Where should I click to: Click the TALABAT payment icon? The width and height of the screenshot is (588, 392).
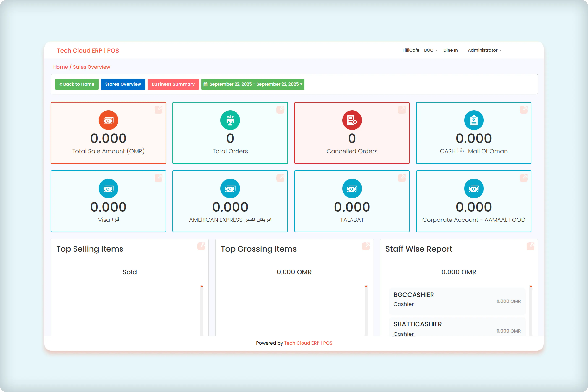[352, 188]
